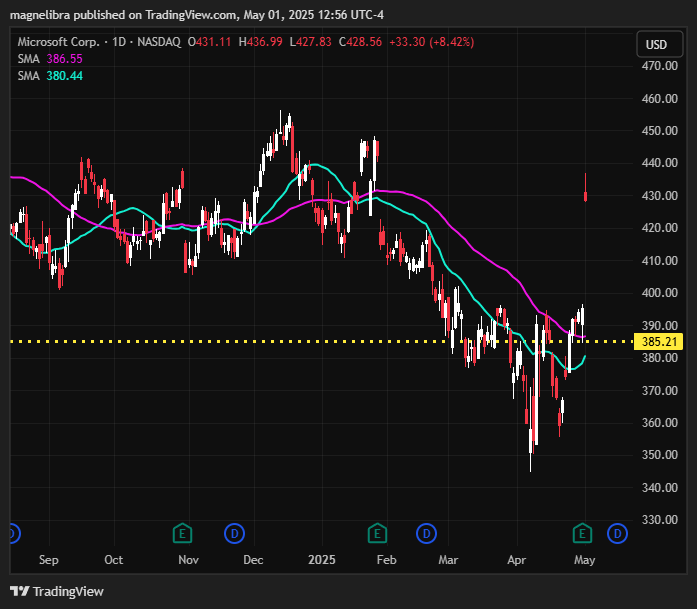Click the 370.00 price axis label

[x=660, y=390]
